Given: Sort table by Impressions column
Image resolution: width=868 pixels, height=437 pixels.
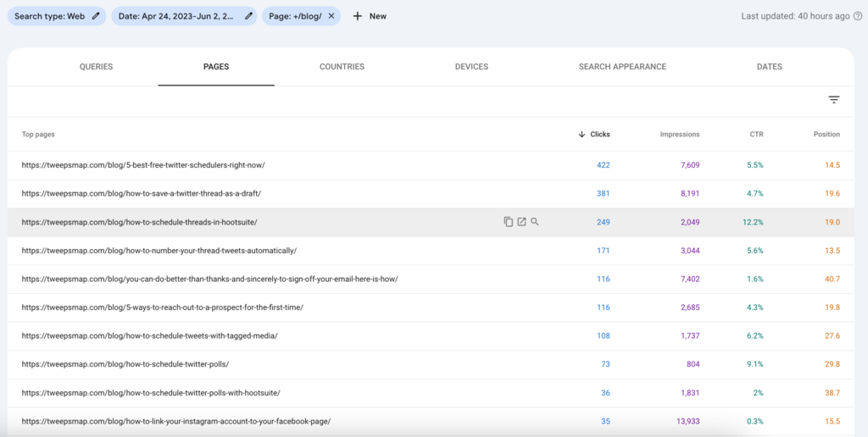Looking at the screenshot, I should pyautogui.click(x=680, y=135).
